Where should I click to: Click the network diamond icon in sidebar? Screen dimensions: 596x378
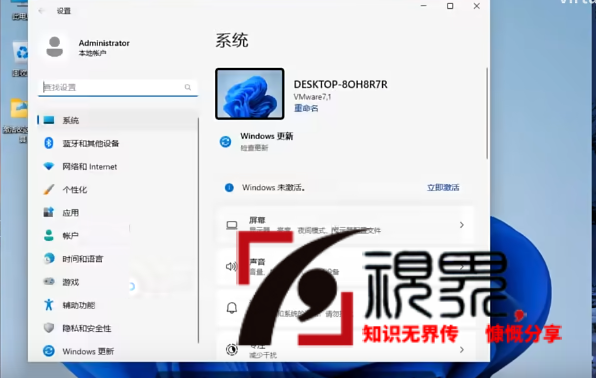coord(49,166)
